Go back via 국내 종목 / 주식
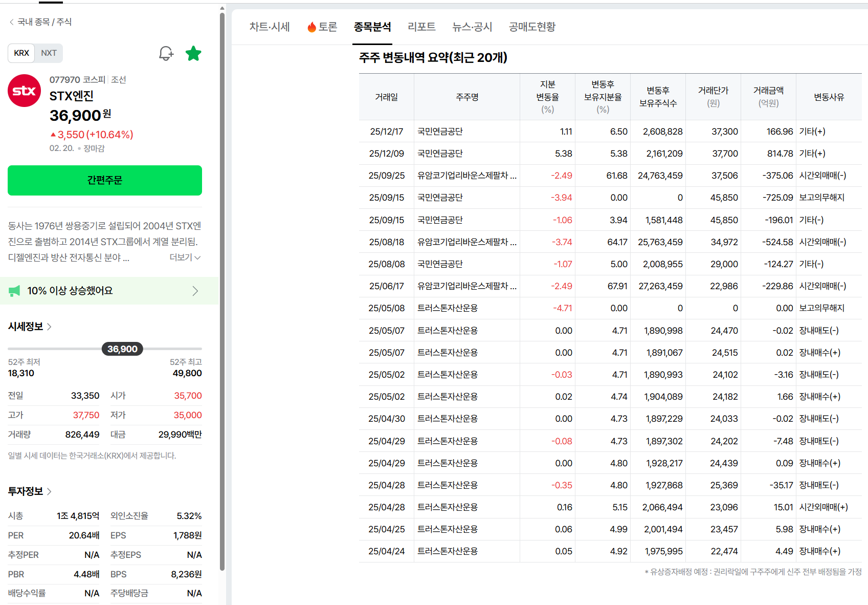The height and width of the screenshot is (605, 868). [40, 22]
